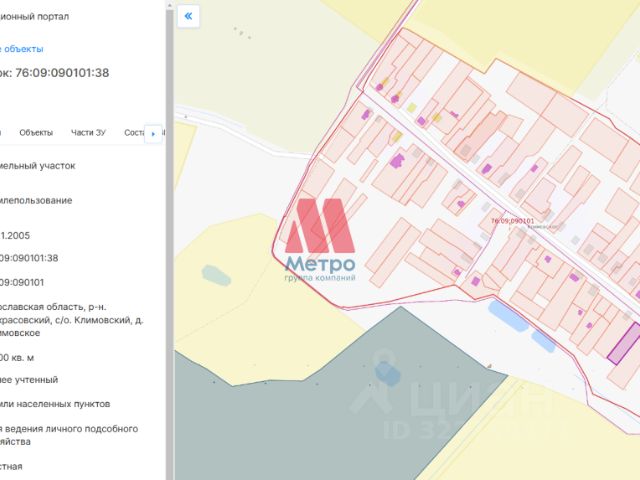Click the 'ионный портал' header text
This screenshot has height=480, width=640.
pyautogui.click(x=34, y=17)
